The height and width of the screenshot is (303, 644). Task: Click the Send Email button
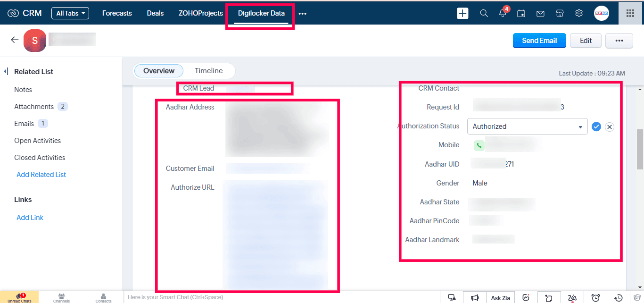(539, 41)
